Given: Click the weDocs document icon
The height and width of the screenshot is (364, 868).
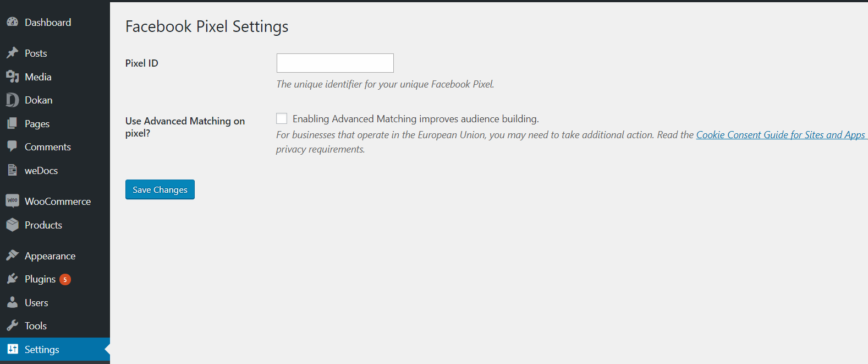Looking at the screenshot, I should point(12,170).
